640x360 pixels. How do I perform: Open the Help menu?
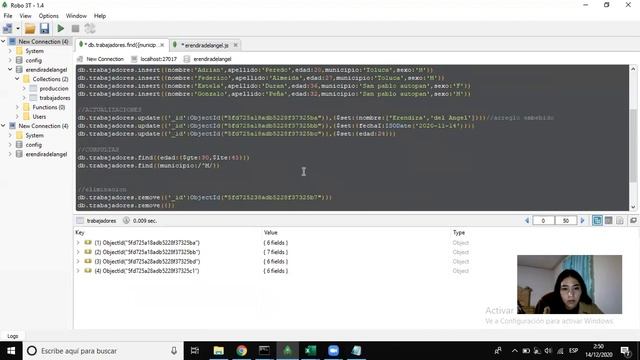[100, 16]
